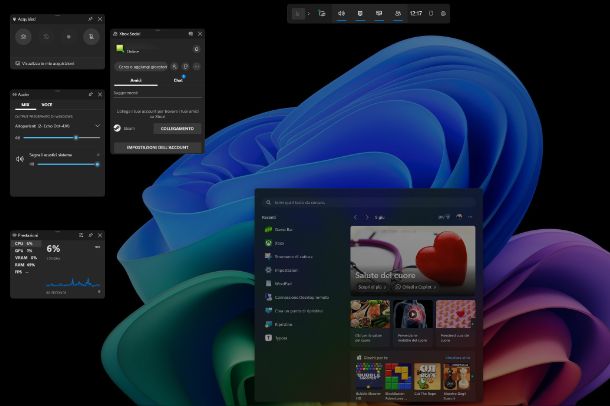This screenshot has width=610, height=406.
Task: Click the 'Scopri di più' button
Action: [x=372, y=287]
